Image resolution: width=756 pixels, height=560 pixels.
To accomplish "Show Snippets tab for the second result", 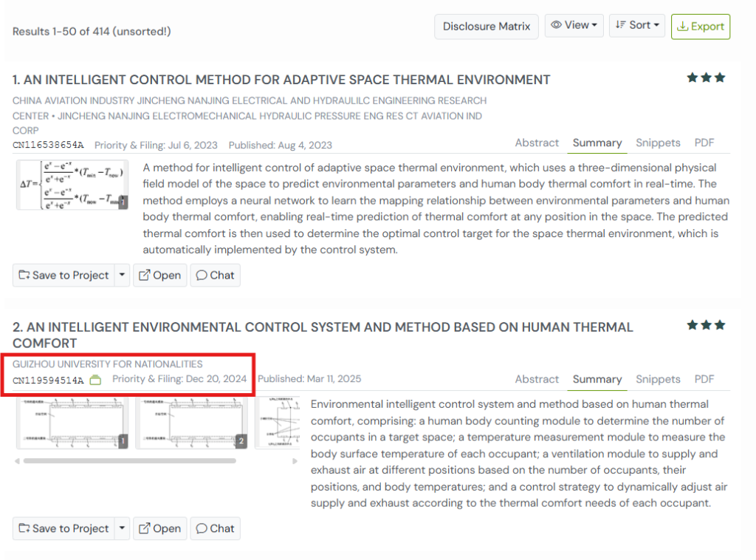I will pos(658,380).
